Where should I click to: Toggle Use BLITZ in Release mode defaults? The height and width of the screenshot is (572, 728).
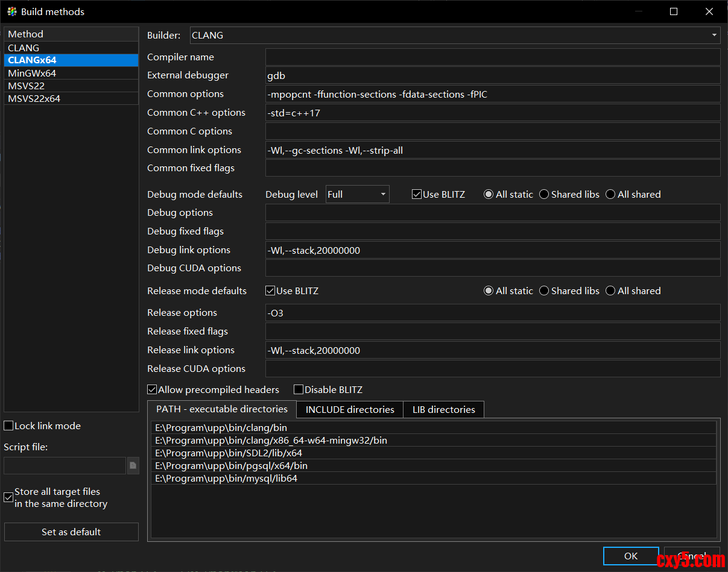tap(270, 291)
